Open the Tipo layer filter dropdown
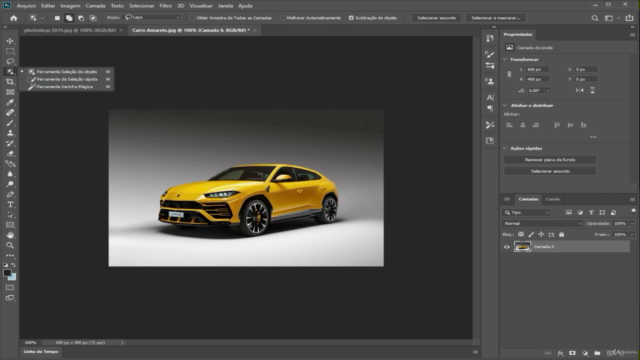Image resolution: width=640 pixels, height=360 pixels. click(x=527, y=212)
